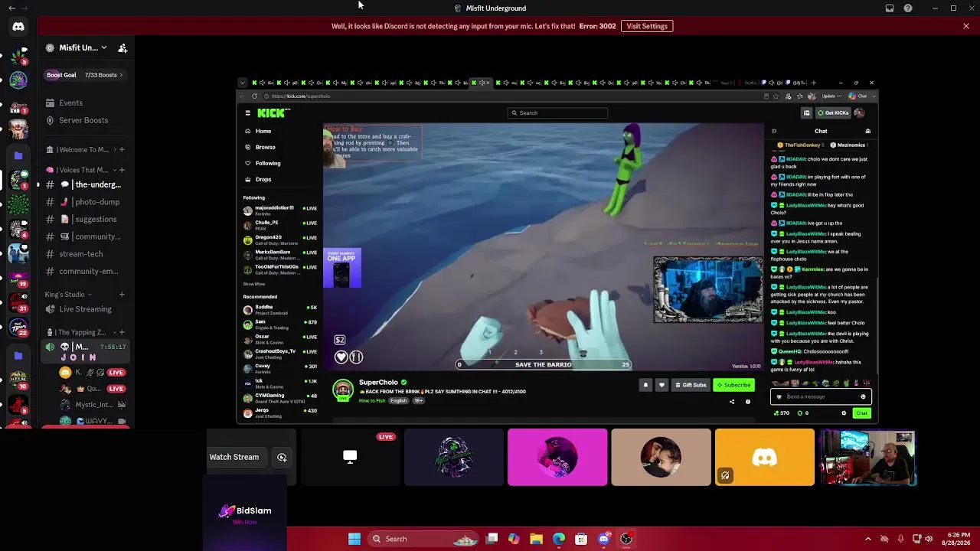The image size is (980, 551).
Task: Click SuperCholo's avatar under the stream
Action: click(x=343, y=389)
